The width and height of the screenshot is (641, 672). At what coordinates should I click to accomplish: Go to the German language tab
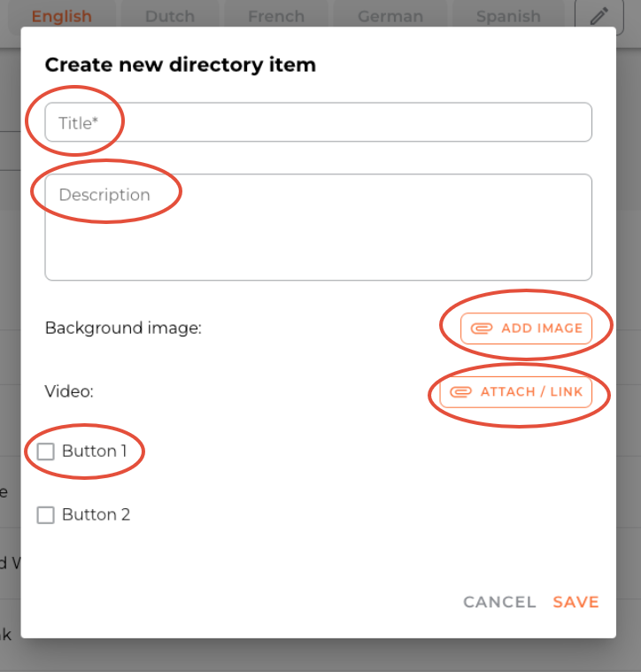tap(390, 16)
